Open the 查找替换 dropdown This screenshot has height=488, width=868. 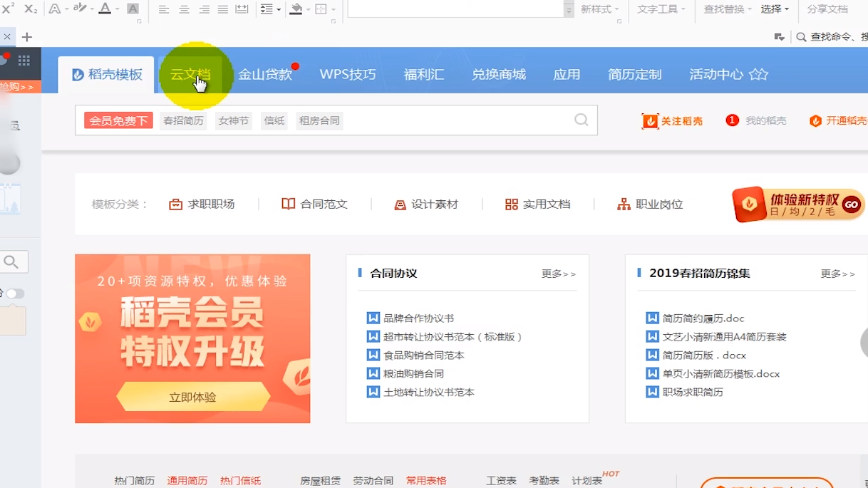click(728, 9)
